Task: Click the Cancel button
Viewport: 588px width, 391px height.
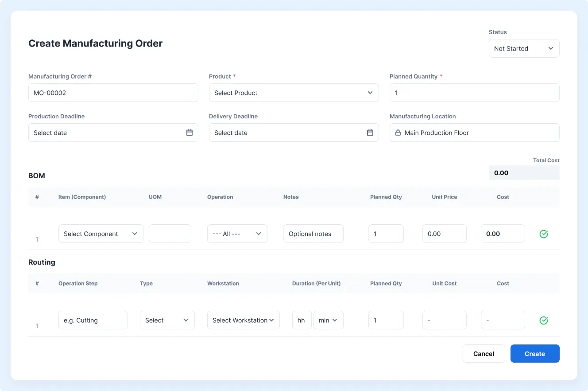Action: pos(484,354)
